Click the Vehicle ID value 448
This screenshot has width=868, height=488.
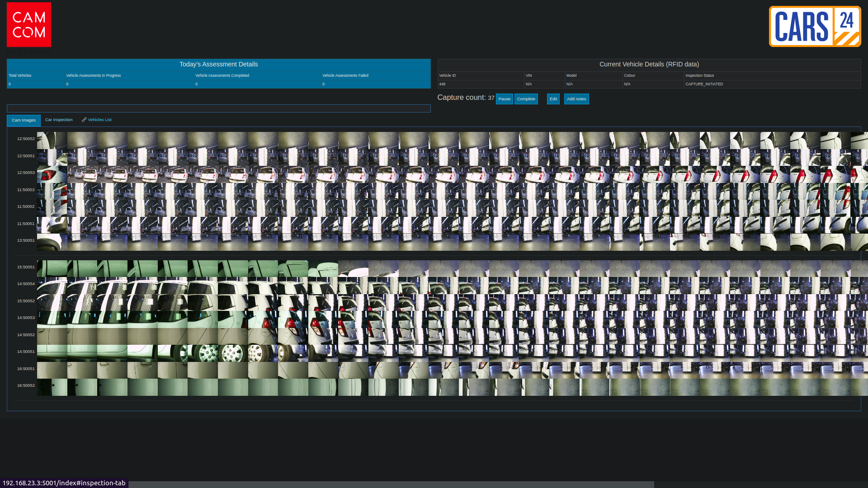442,84
